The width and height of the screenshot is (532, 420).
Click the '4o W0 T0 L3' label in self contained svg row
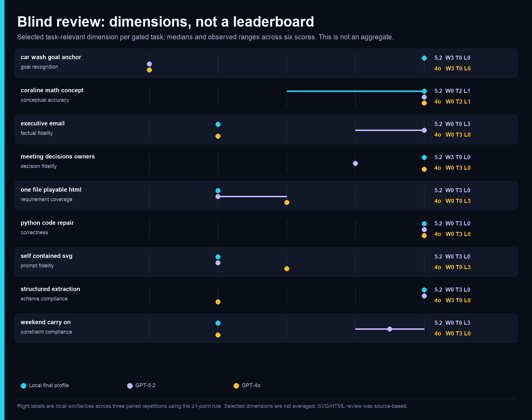pyautogui.click(x=452, y=267)
